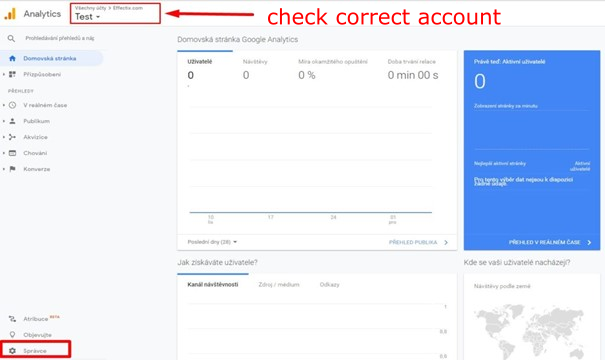Click the Právě teď: Aktivní uživatelé label
This screenshot has height=360, width=605.
[509, 61]
